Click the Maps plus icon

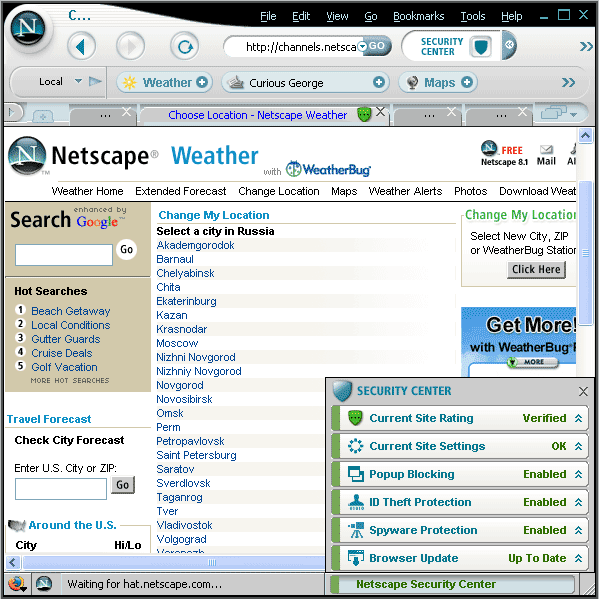pyautogui.click(x=466, y=82)
